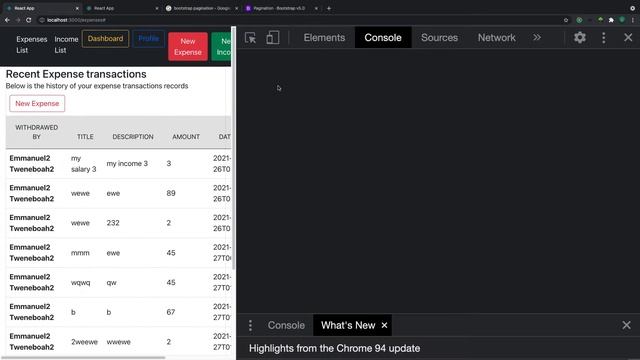Close the What's New tab
640x360 pixels.
[384, 325]
